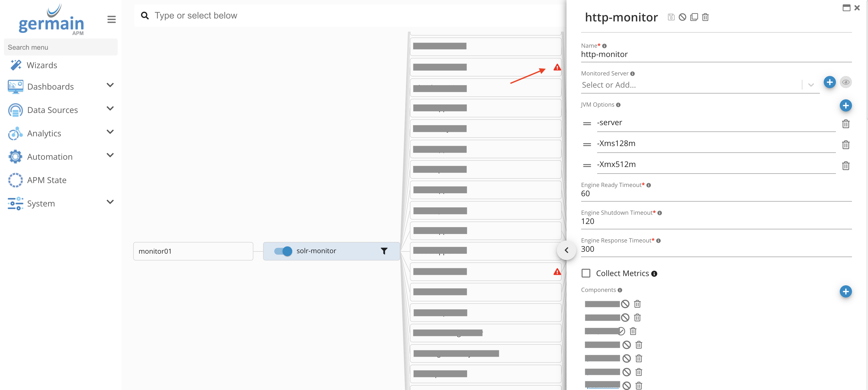Click the disable icon beside http-monitor title
The height and width of the screenshot is (390, 868).
pos(682,17)
